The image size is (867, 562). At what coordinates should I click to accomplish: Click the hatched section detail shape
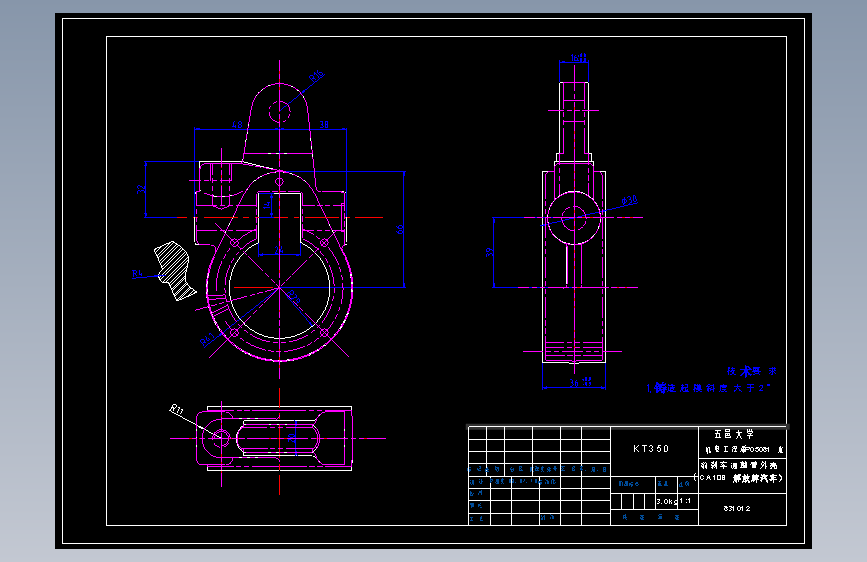point(175,270)
